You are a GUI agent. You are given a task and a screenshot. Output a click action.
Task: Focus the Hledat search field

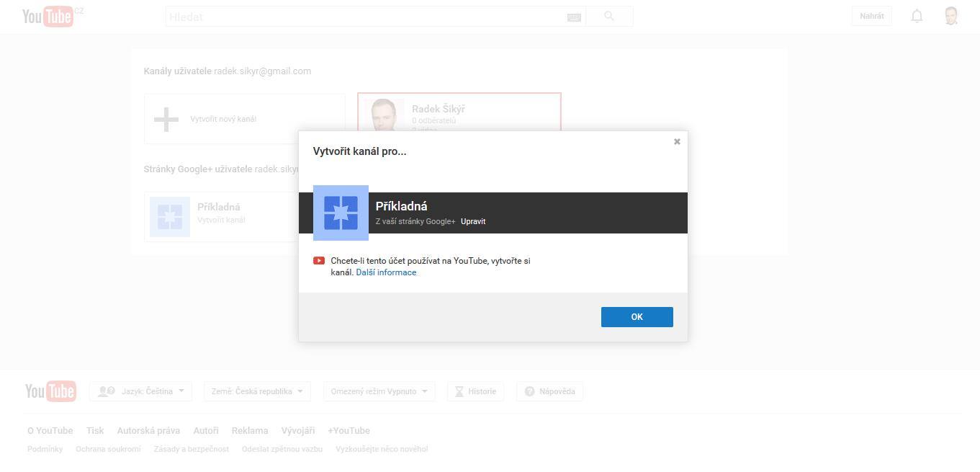pyautogui.click(x=366, y=17)
